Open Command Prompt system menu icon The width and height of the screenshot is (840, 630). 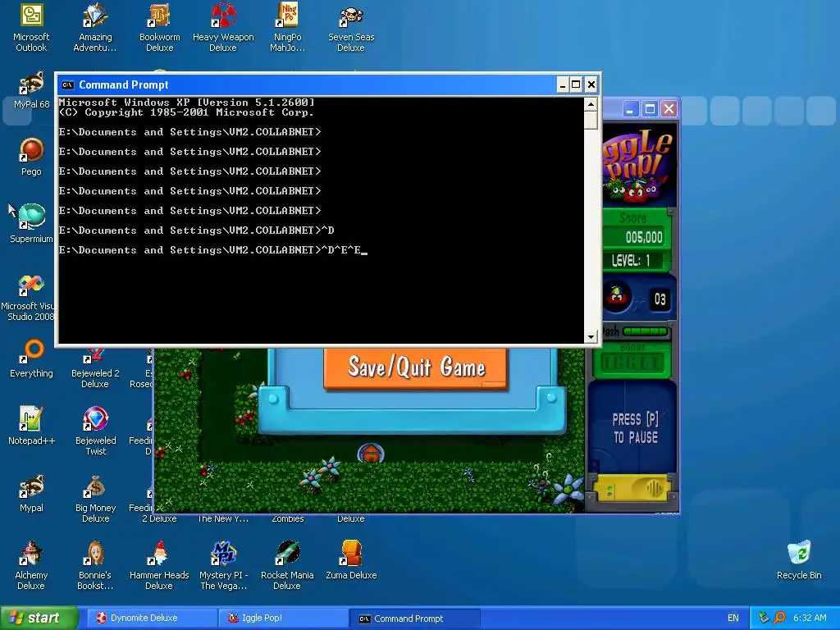pyautogui.click(x=67, y=84)
